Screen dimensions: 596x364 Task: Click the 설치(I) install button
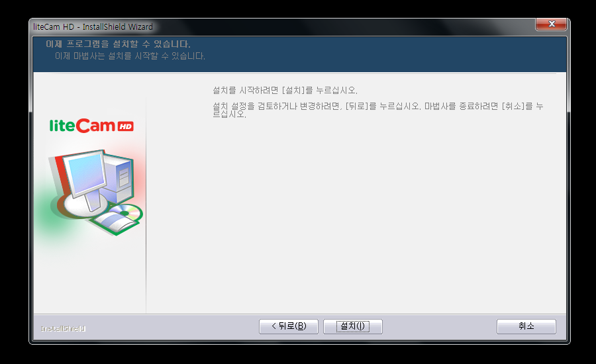353,326
